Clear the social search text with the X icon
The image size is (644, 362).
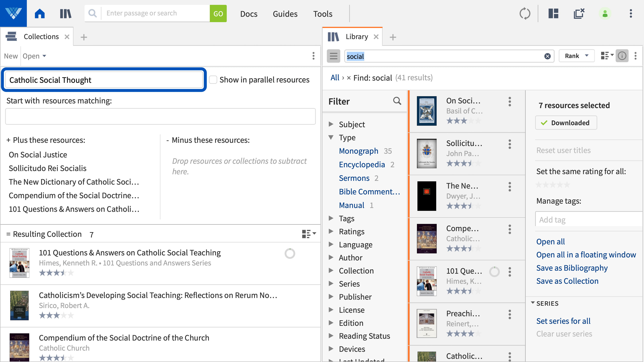(x=547, y=56)
